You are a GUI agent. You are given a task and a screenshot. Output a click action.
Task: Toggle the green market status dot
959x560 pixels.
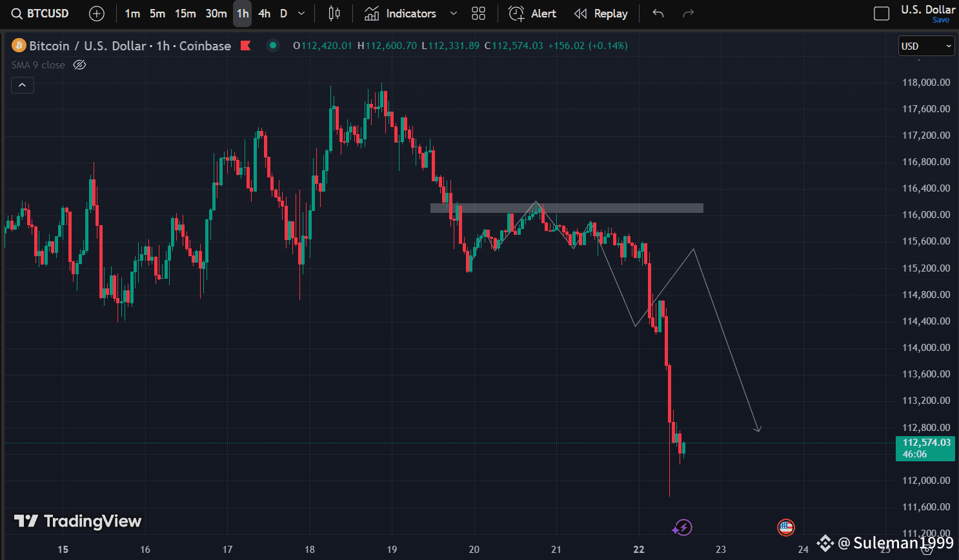pyautogui.click(x=273, y=46)
